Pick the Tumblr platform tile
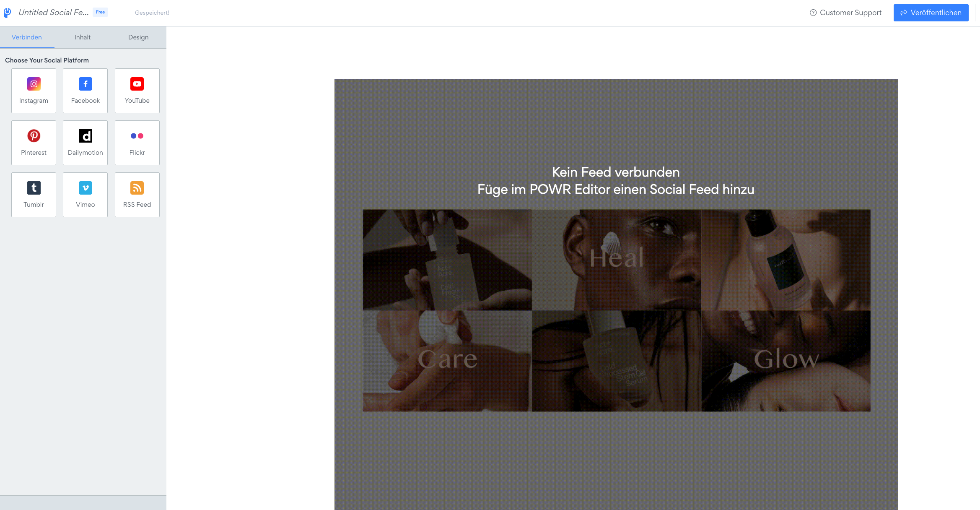 point(34,195)
